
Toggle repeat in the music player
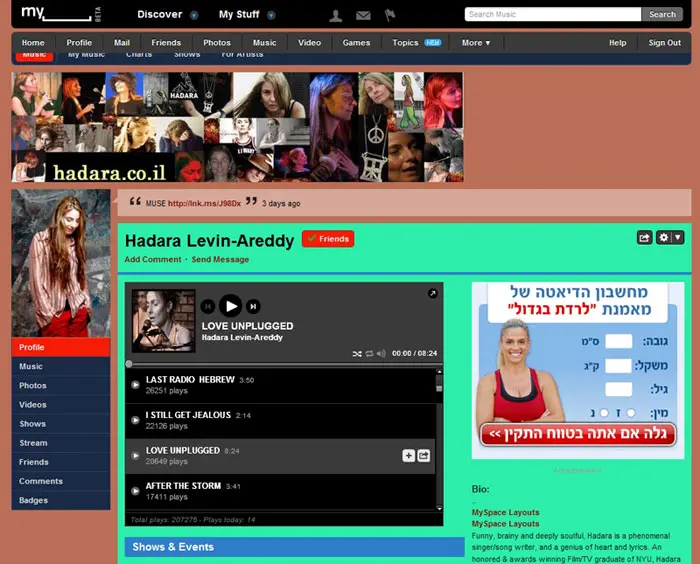(369, 354)
